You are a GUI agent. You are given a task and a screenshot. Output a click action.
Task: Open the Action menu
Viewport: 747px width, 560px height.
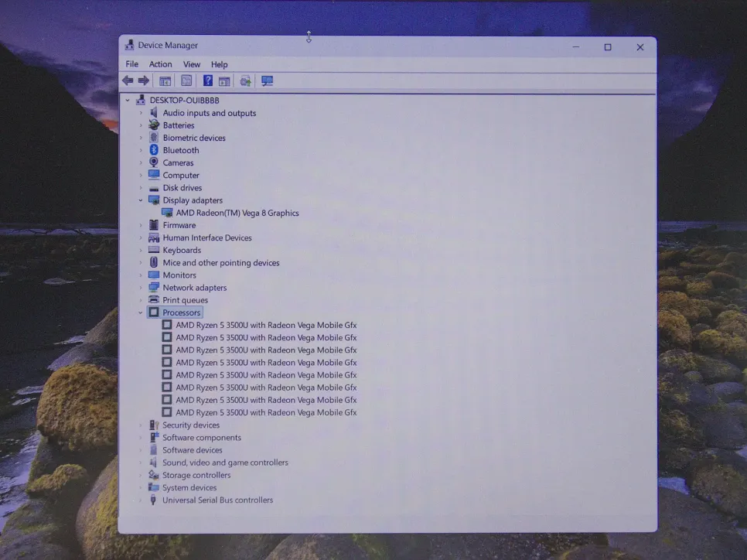click(161, 64)
